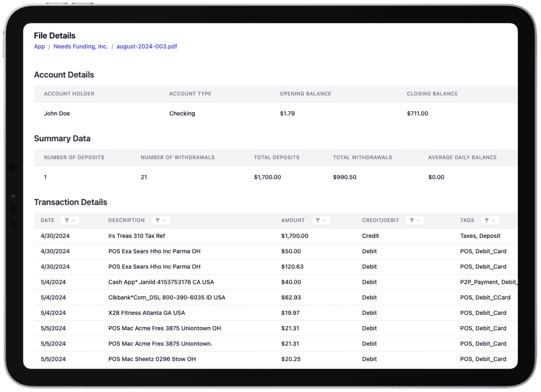Select the TAGS column header
Viewport: 541px width, 392px height.
tap(467, 220)
